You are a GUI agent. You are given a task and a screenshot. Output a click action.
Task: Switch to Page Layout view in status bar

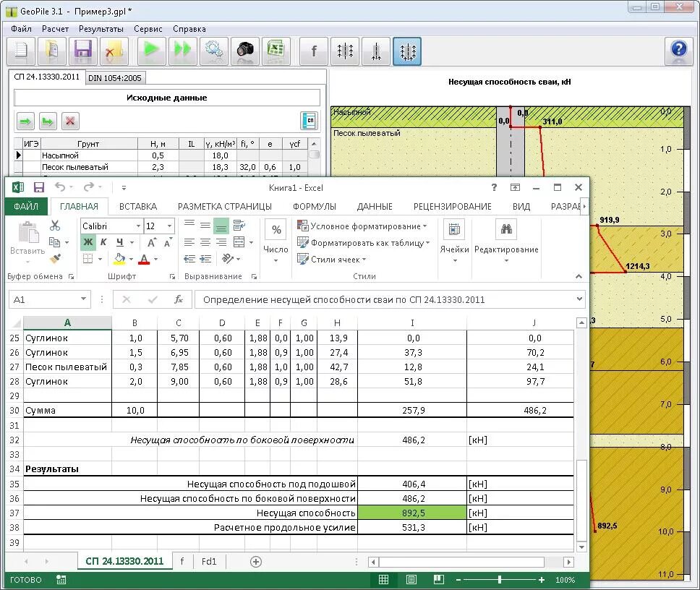pos(411,580)
